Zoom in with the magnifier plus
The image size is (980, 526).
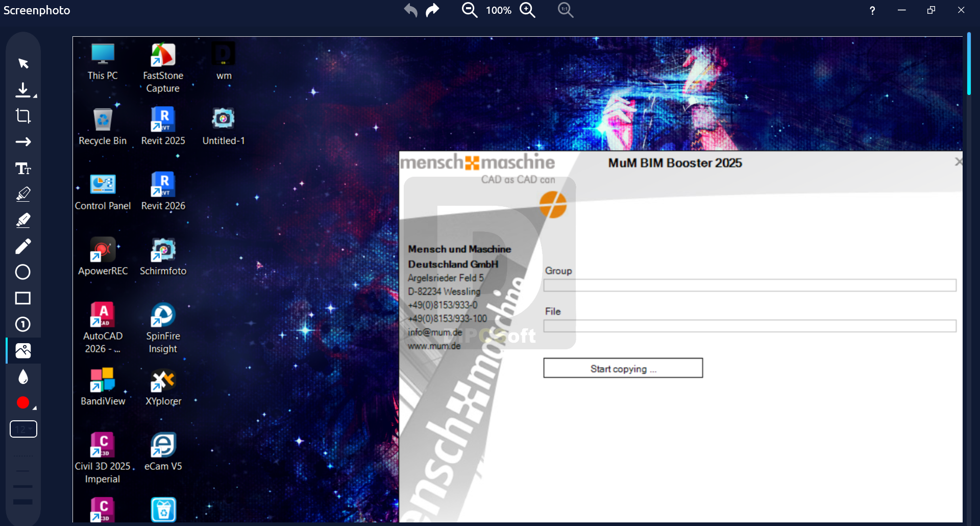[527, 10]
